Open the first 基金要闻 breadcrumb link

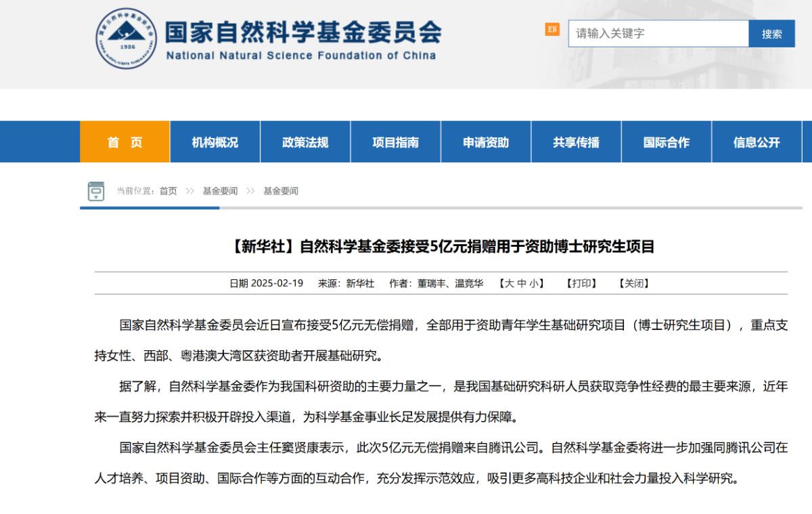(220, 191)
